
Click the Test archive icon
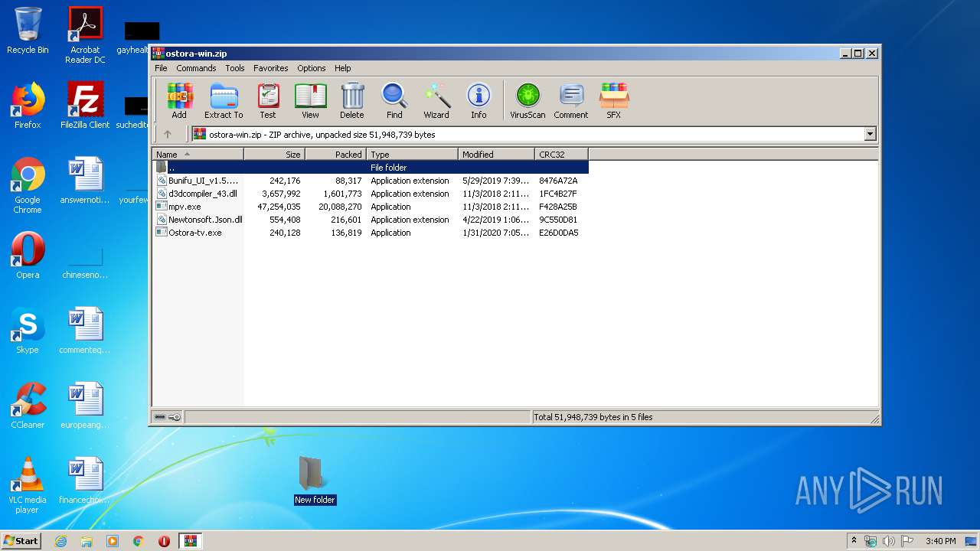268,101
